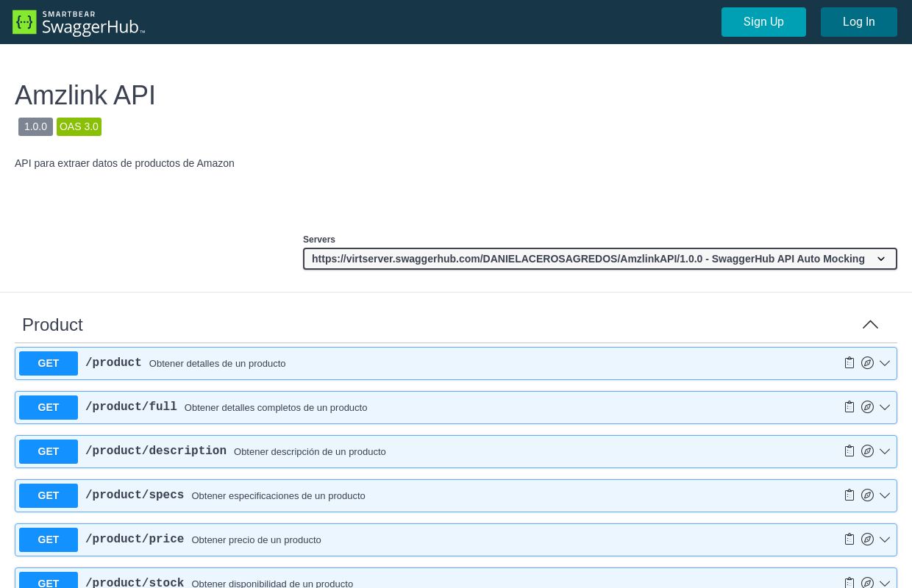Click the compass icon on the /product/description row
The image size is (912, 588).
868,451
